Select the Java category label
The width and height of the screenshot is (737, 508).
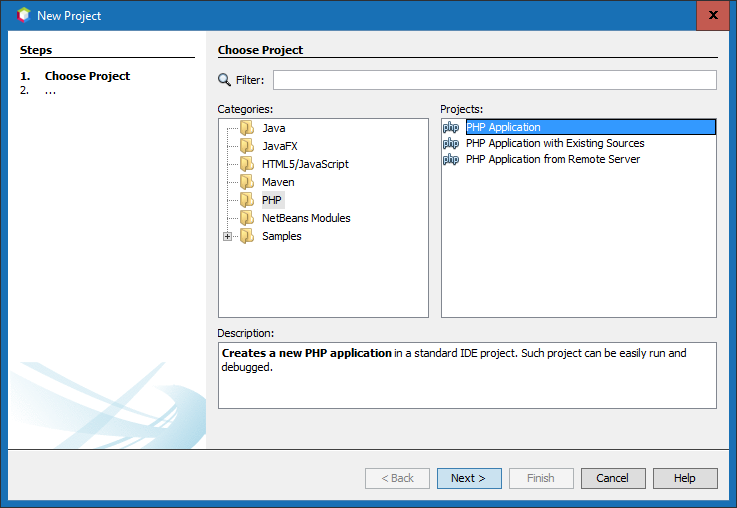coord(274,128)
